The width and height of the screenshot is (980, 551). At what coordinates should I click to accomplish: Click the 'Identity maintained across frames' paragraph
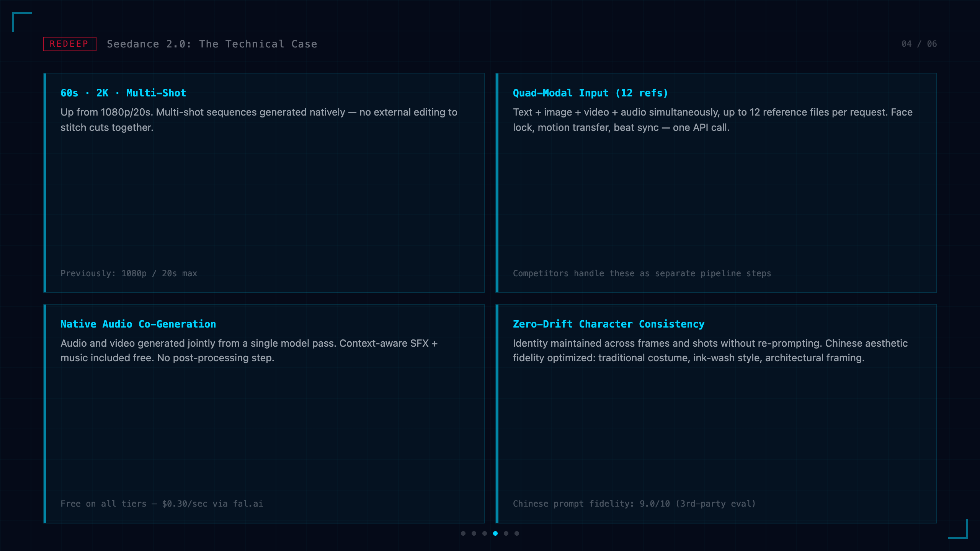tap(710, 350)
